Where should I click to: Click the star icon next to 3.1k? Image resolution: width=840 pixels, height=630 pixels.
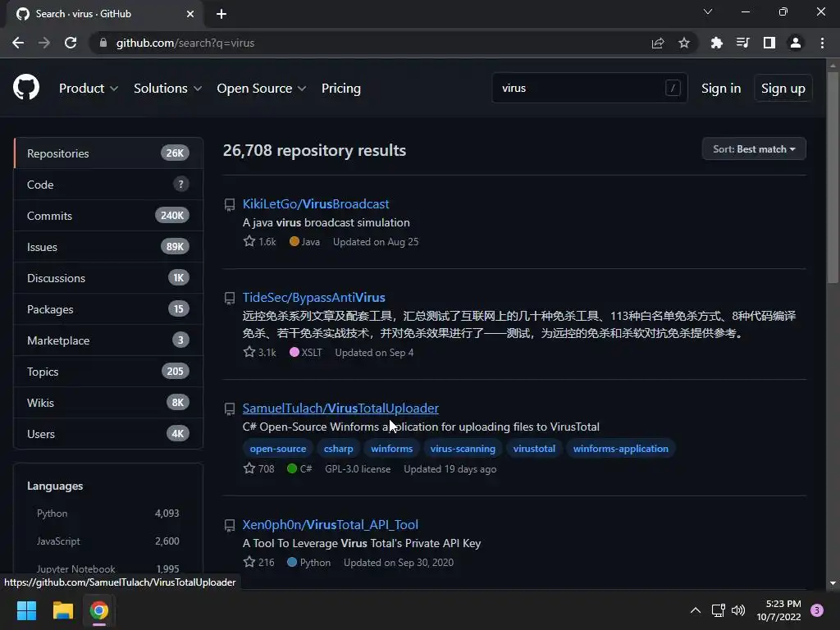pyautogui.click(x=249, y=352)
